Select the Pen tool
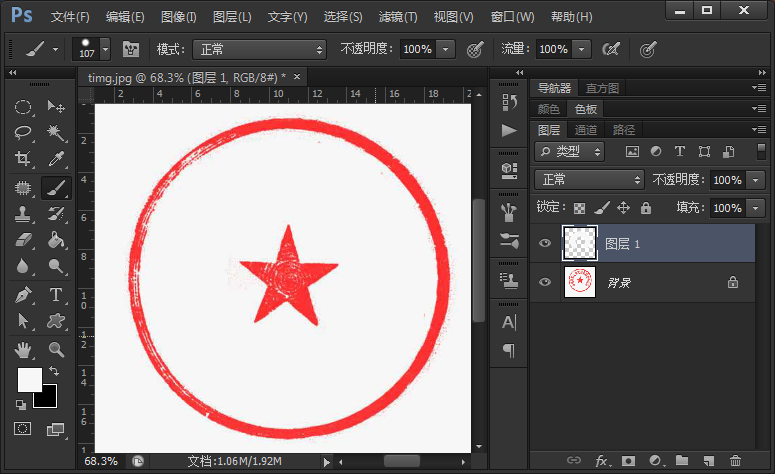Viewport: 775px width, 474px height. pyautogui.click(x=23, y=295)
